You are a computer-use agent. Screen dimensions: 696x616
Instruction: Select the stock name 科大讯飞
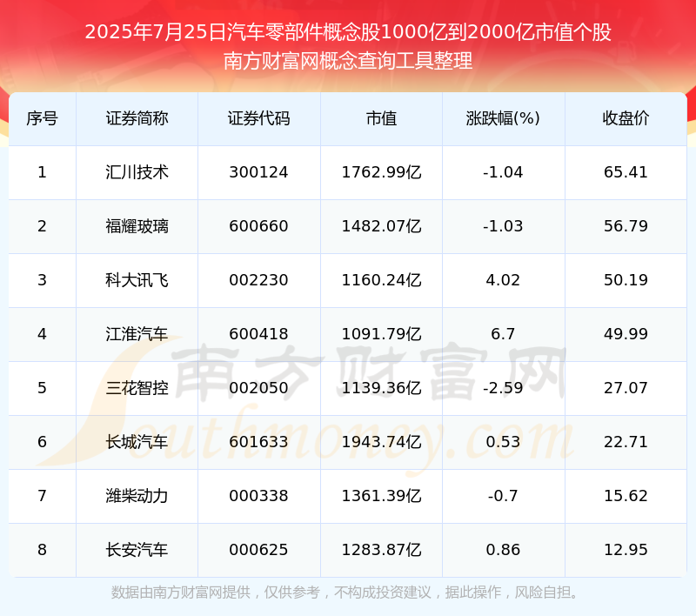[137, 280]
